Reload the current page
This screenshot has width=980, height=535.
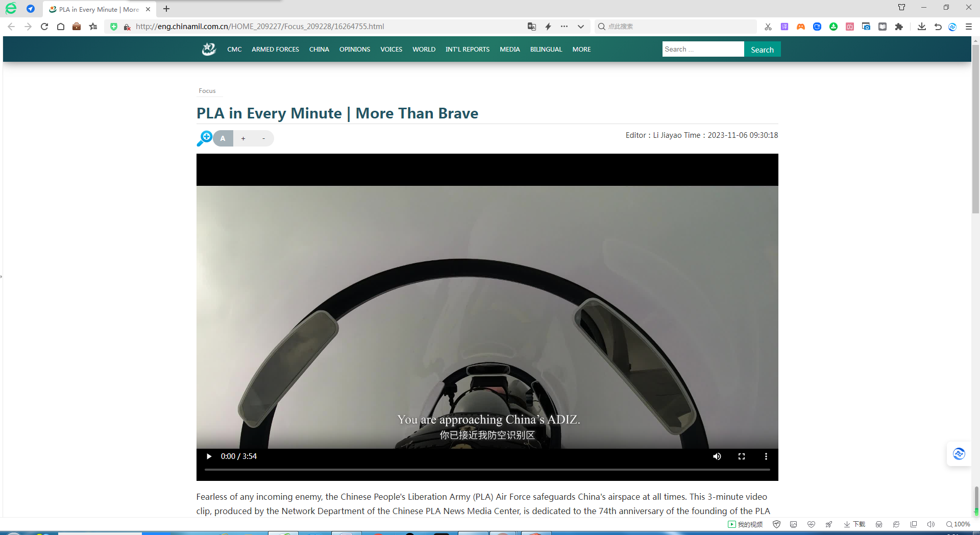pos(44,27)
